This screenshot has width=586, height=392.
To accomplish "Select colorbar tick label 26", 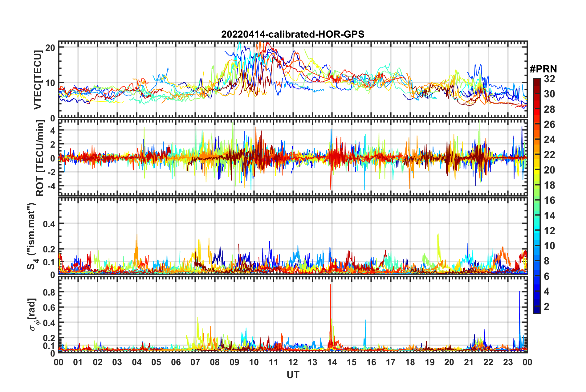I will pos(549,125).
